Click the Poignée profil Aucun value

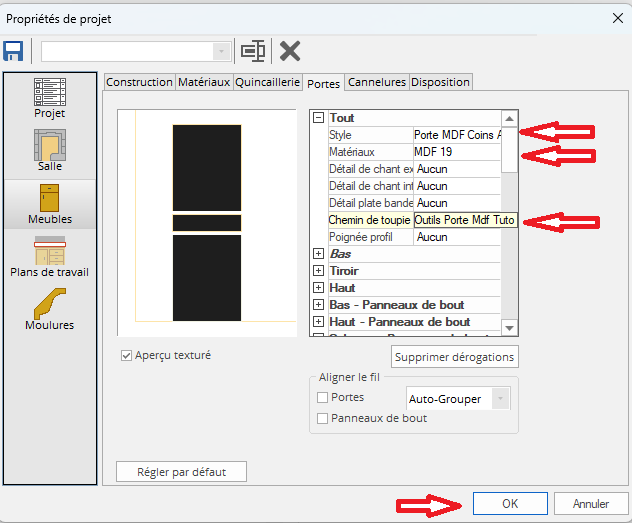[x=457, y=237]
